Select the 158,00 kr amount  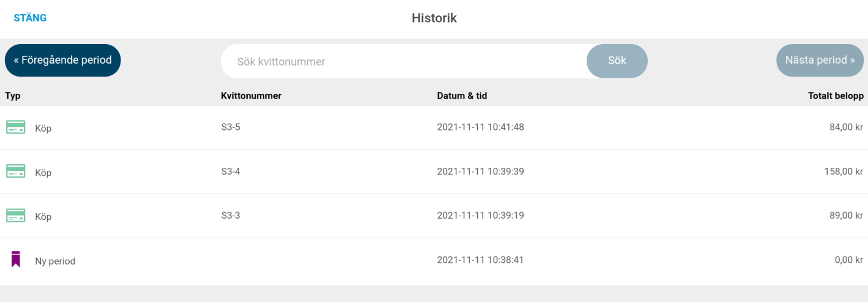(x=844, y=172)
